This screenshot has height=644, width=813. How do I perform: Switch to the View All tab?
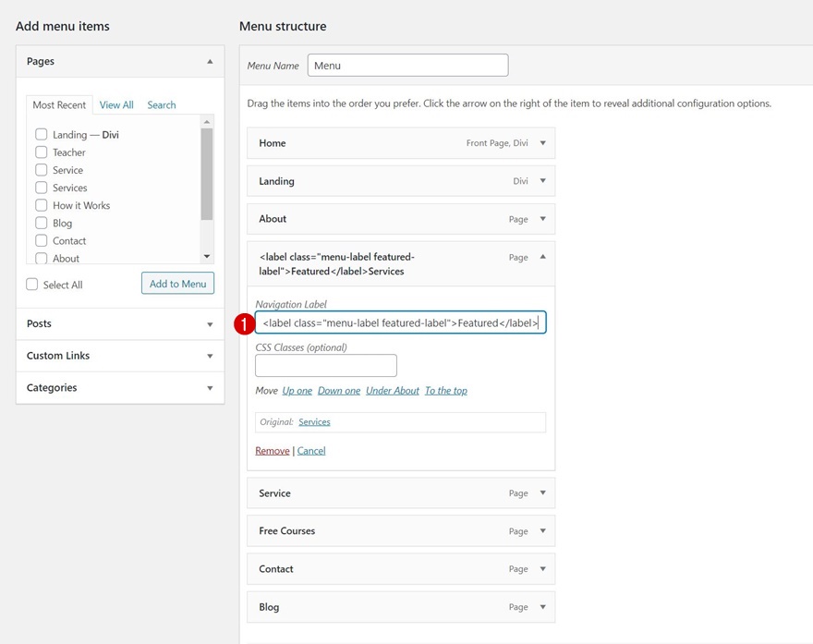116,105
